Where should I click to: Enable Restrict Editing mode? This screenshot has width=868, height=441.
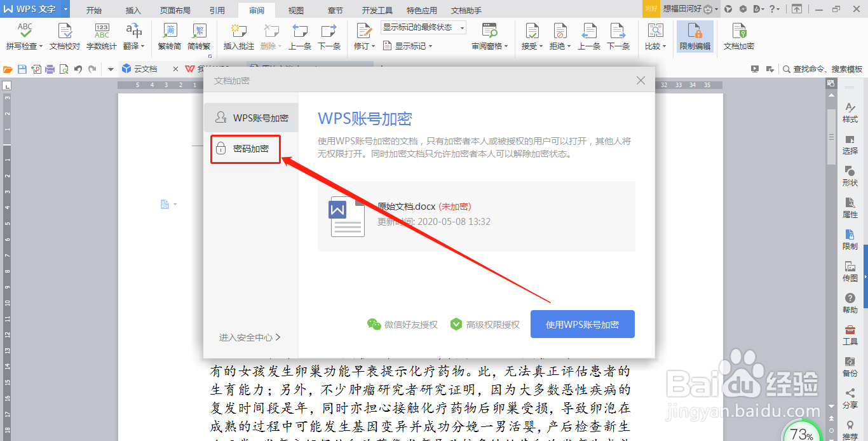[695, 36]
